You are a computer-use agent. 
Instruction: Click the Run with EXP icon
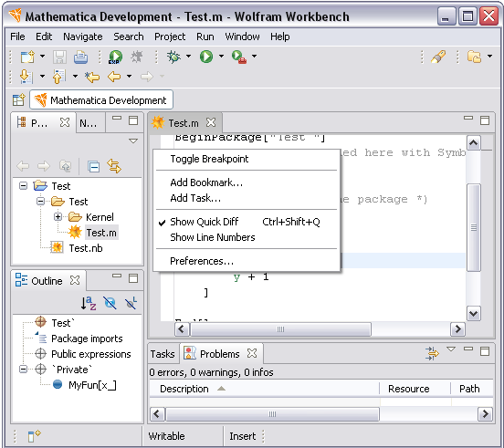click(115, 57)
